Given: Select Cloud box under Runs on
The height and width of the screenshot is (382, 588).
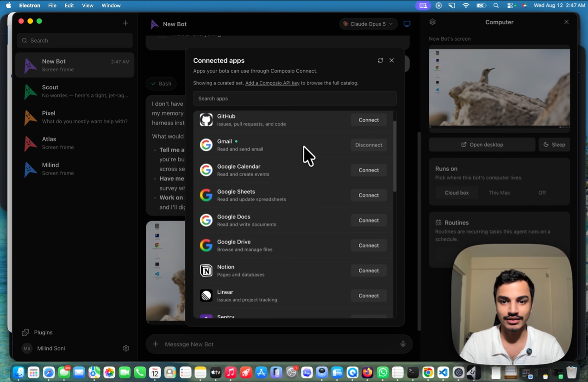Looking at the screenshot, I should (457, 193).
